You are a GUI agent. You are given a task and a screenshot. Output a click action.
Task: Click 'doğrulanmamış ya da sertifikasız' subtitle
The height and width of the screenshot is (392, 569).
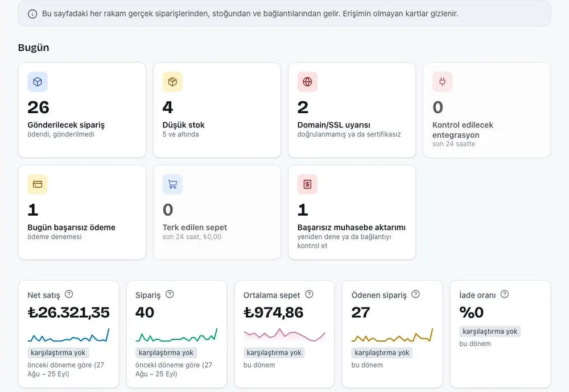(349, 134)
